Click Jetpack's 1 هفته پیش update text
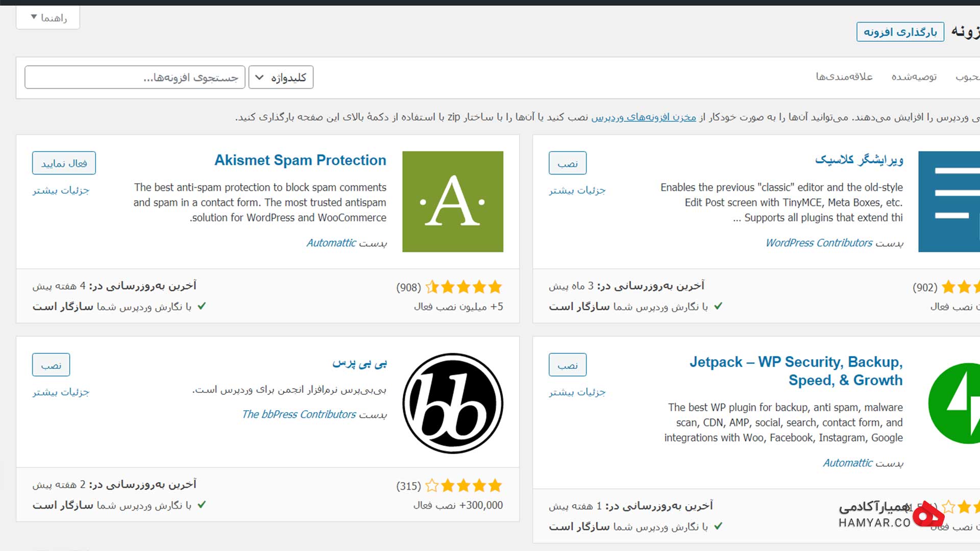Viewport: 980px width, 551px height. [x=576, y=506]
